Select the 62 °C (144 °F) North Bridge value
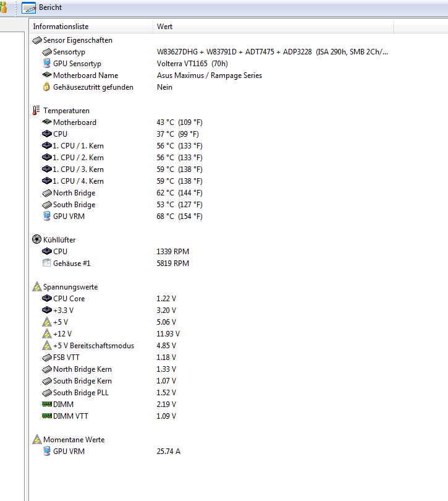Screen dimensions: 448x501 (x=179, y=193)
